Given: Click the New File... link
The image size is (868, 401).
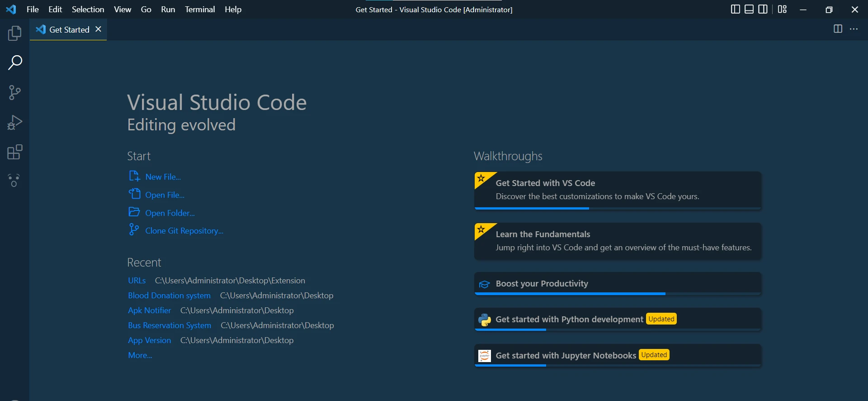Looking at the screenshot, I should pos(163,177).
